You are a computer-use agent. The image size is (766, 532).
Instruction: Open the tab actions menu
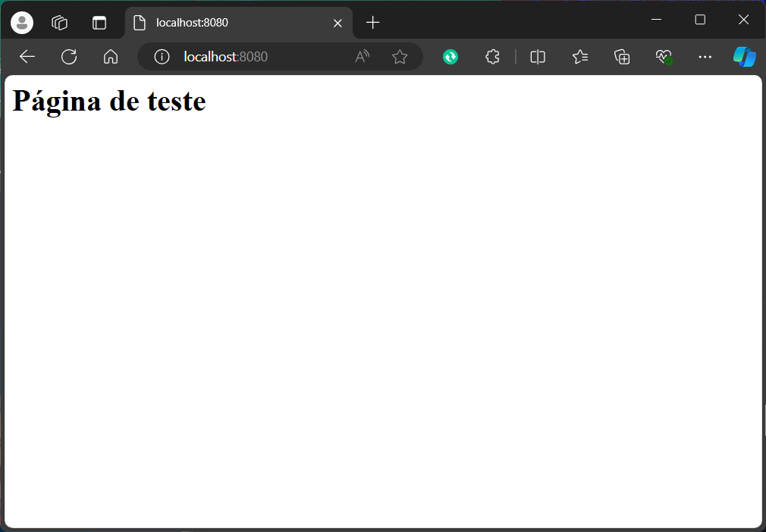(x=99, y=23)
